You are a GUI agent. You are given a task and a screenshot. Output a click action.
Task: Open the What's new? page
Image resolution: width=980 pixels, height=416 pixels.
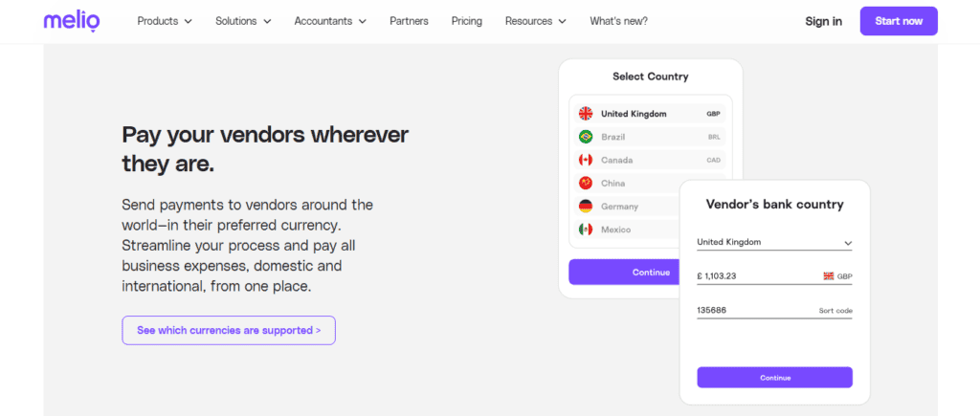click(x=619, y=21)
